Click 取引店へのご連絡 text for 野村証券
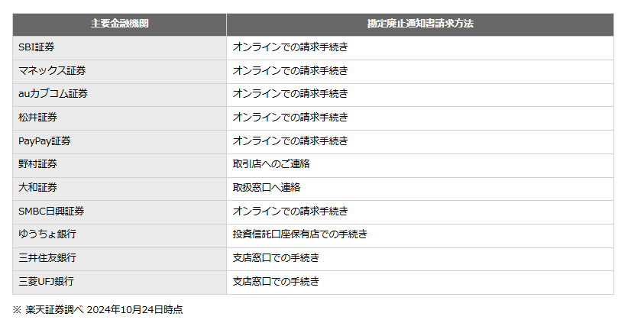This screenshot has width=644, height=336. [271, 164]
